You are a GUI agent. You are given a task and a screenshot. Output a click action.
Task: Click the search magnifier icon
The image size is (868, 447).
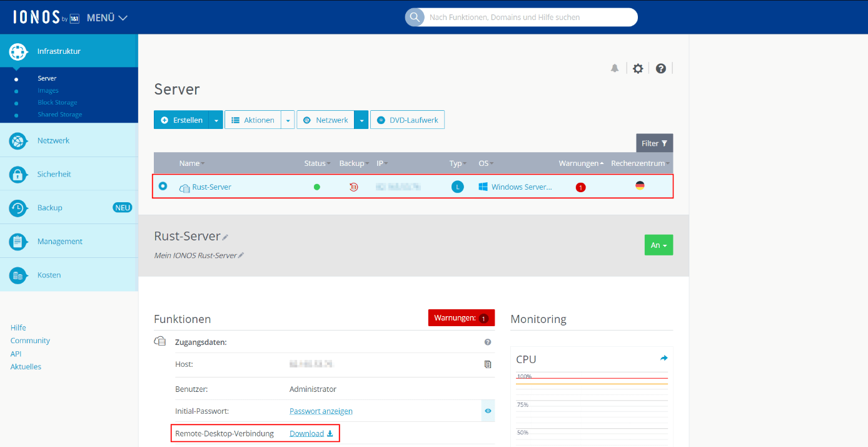[415, 18]
